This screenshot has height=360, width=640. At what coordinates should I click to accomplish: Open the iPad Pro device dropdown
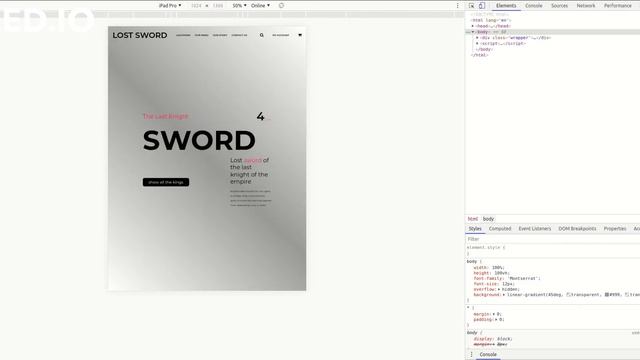(170, 6)
